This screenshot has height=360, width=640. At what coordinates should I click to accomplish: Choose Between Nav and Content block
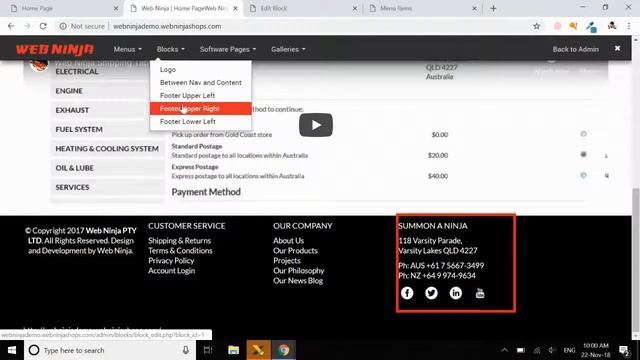(200, 82)
